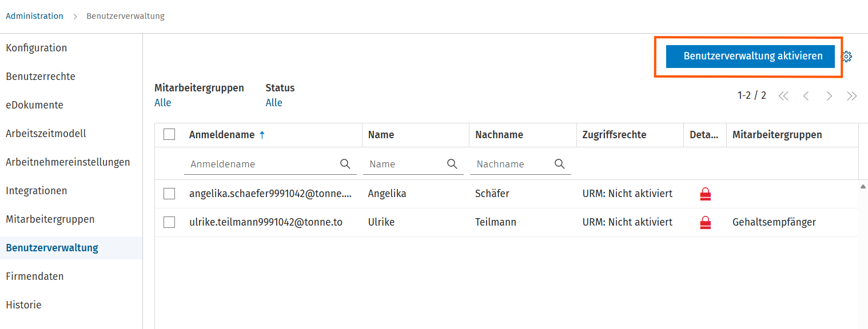Open the Status filter 'Alle' dropdown
868x329 pixels.
(x=274, y=103)
